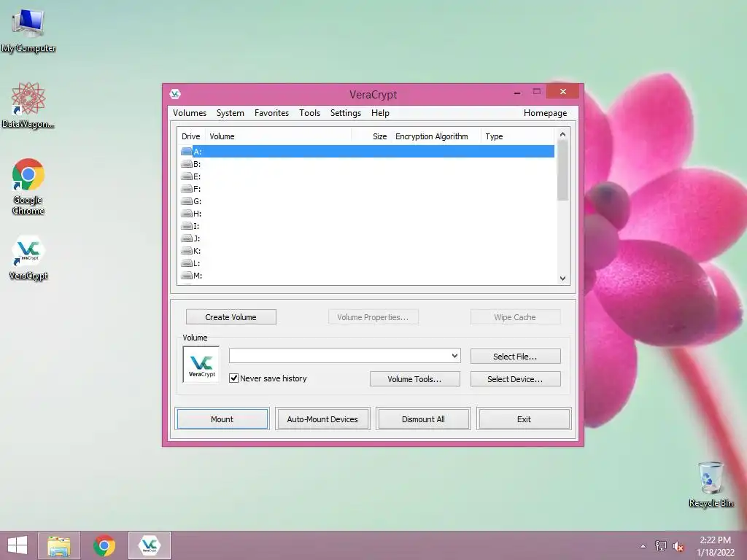Launch Google Chrome from the desktop
Screen dimensions: 747x560
tap(28, 186)
